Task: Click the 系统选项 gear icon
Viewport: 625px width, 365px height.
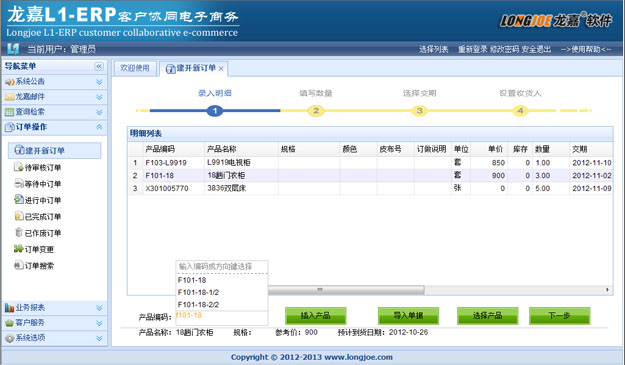Action: (x=9, y=338)
